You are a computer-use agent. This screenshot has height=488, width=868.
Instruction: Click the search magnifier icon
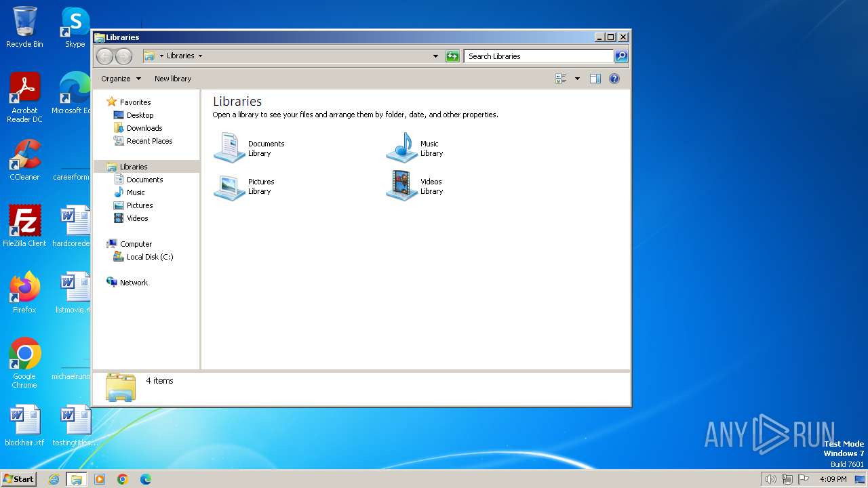(x=621, y=56)
